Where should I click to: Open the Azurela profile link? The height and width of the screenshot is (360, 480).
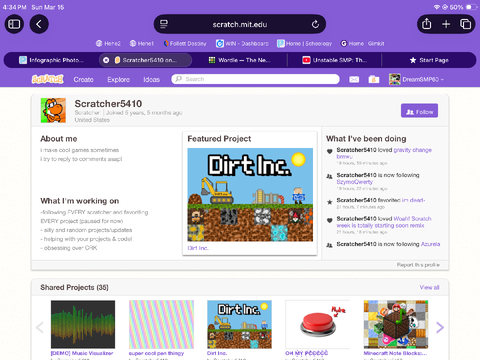pos(430,244)
